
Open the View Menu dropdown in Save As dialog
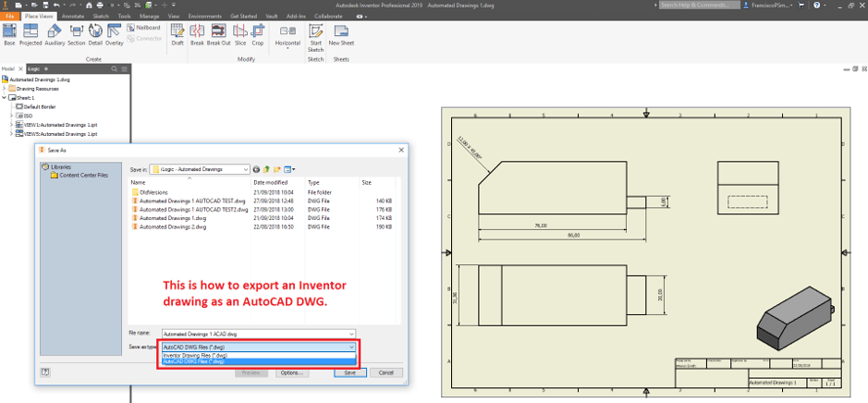[x=289, y=169]
